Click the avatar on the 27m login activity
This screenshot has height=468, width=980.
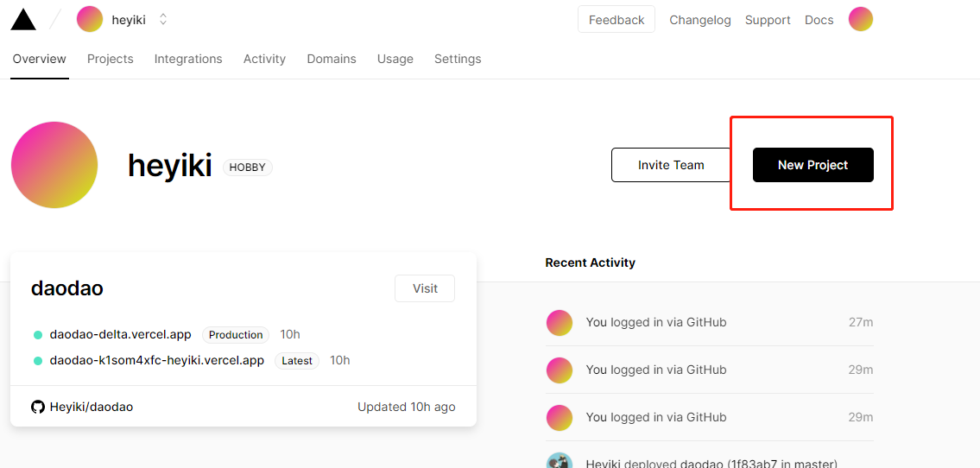[x=560, y=322]
